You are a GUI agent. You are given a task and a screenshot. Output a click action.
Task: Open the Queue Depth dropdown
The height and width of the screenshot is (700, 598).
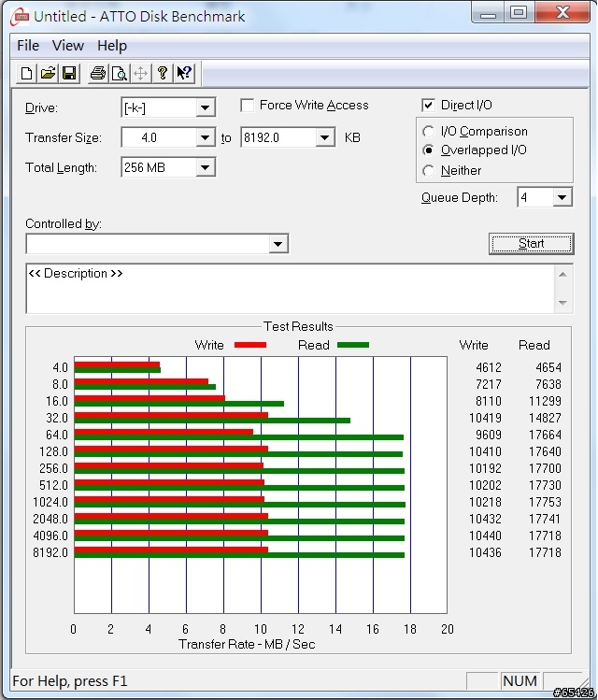click(x=562, y=197)
